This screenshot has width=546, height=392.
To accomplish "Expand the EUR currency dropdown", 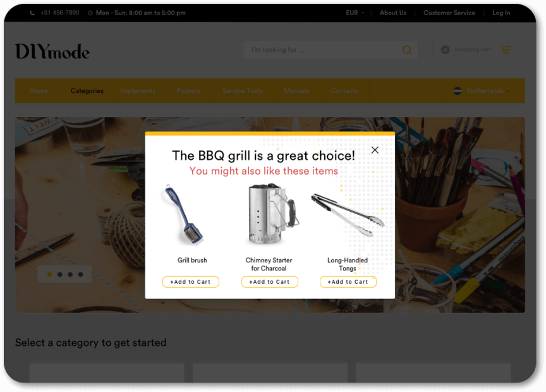I will point(355,13).
